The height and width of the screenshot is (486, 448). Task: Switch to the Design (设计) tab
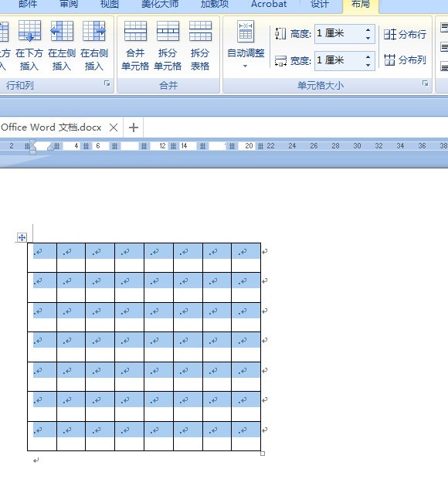(320, 5)
